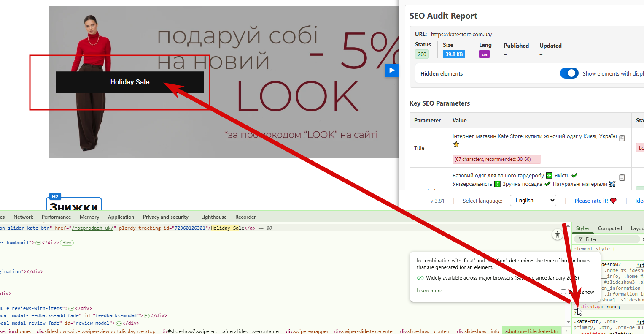Click the Title parameter cell
Viewport: 644px width, 334px height.
pyautogui.click(x=429, y=148)
